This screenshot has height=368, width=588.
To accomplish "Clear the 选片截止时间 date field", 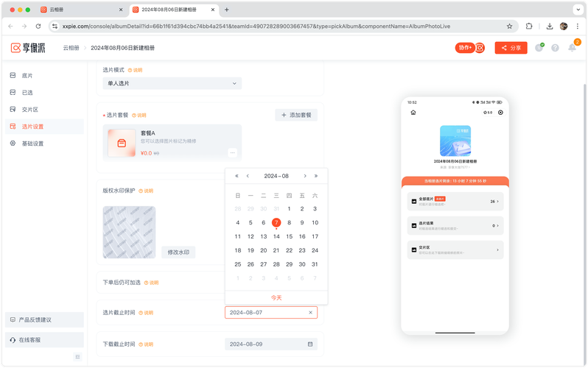I will 310,313.
